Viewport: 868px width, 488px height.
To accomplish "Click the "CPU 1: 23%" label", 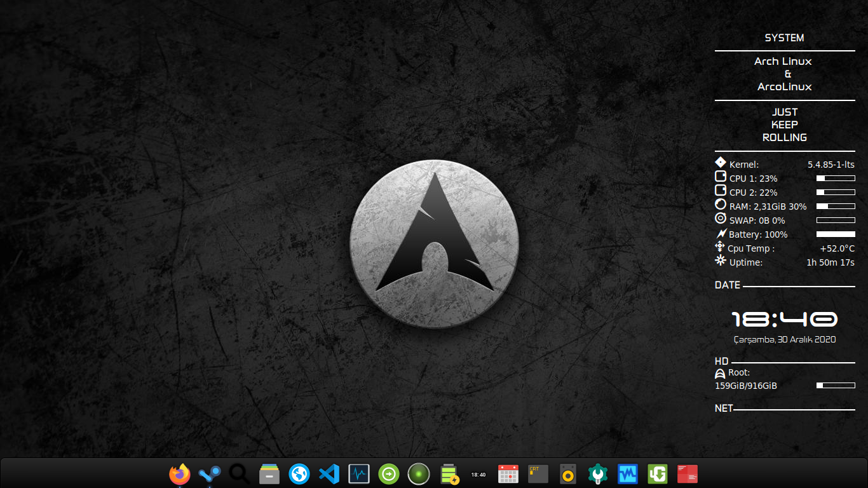I will pos(754,179).
